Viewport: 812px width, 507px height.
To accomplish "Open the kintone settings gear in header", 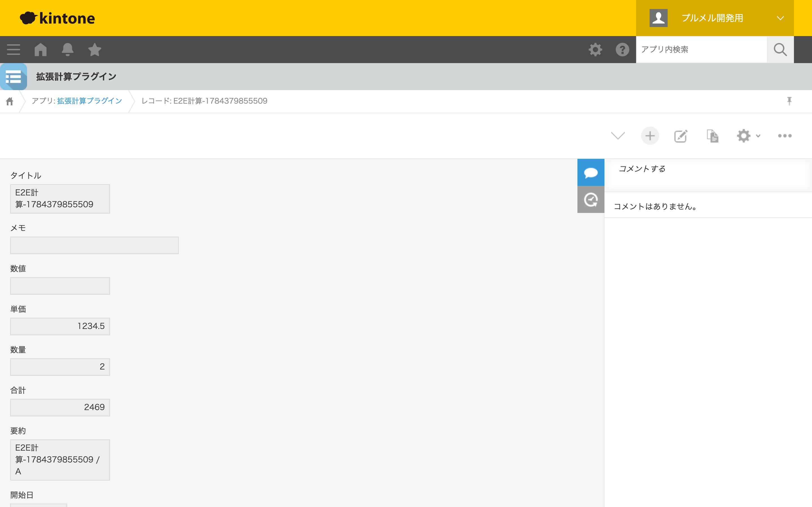I will 595,50.
